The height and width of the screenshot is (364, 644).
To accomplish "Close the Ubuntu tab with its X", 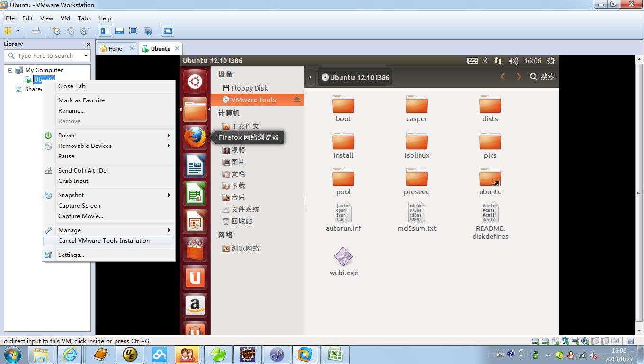I will tap(177, 48).
